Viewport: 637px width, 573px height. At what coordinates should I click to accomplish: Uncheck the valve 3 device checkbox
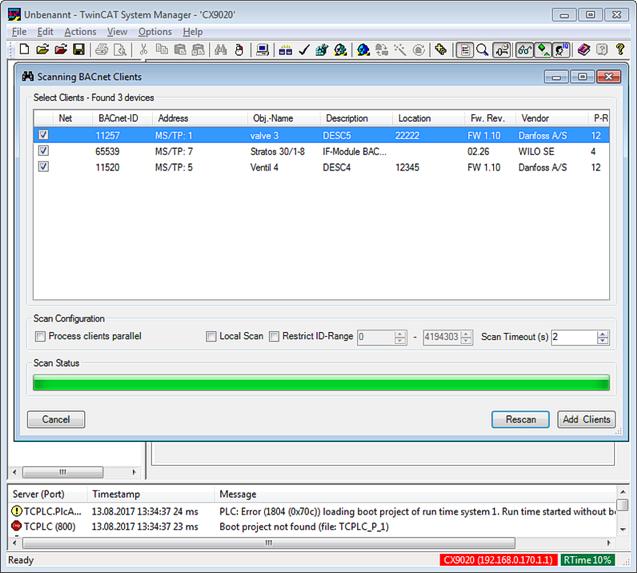43,135
